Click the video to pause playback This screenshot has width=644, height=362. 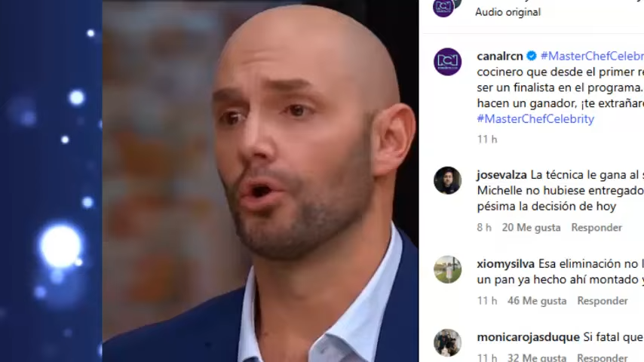point(260,181)
